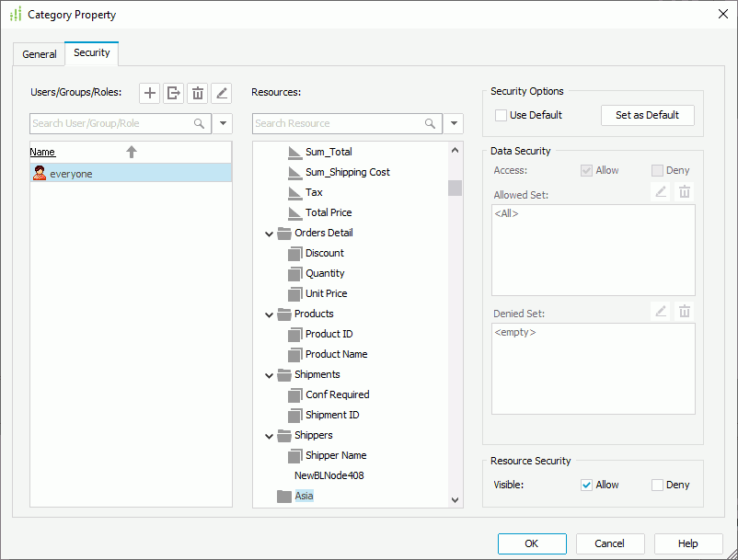
Task: Collapse the Orders Detail tree node
Action: 268,233
